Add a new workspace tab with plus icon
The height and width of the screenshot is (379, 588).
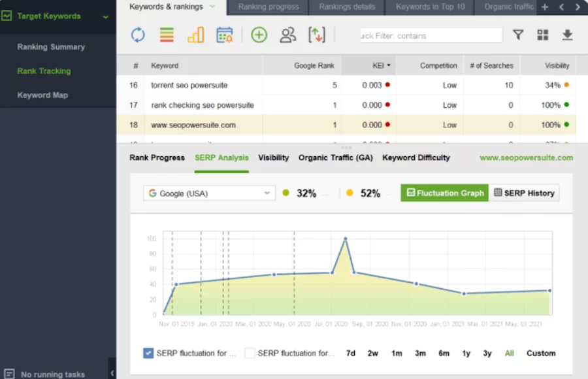point(545,7)
